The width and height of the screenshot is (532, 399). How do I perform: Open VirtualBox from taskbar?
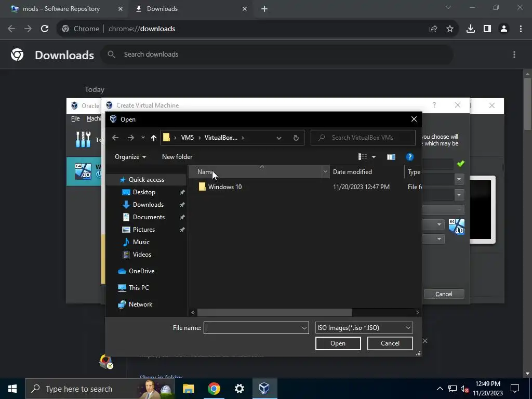pyautogui.click(x=264, y=389)
